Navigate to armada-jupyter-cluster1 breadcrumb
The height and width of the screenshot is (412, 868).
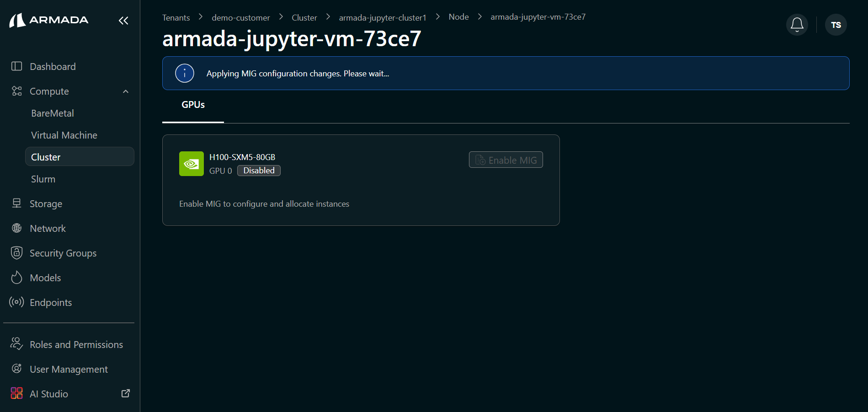[x=382, y=17]
